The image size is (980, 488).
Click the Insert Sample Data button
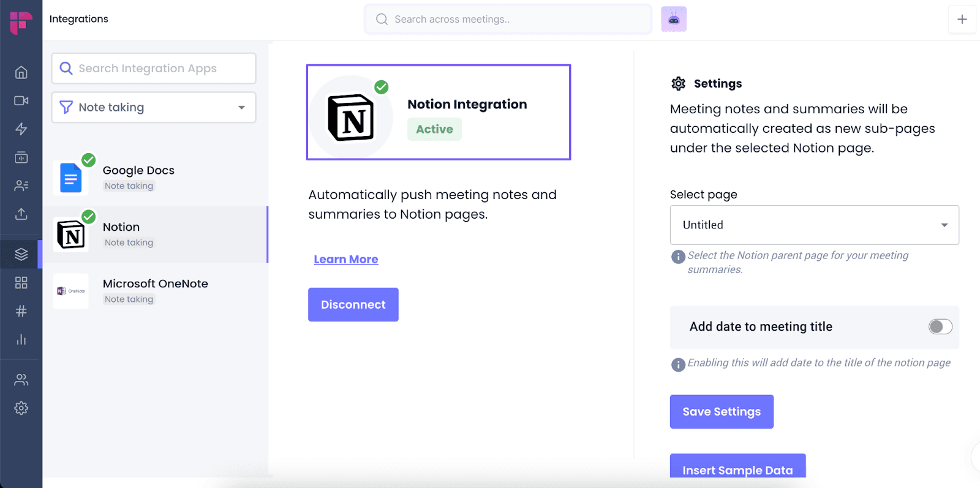[x=737, y=466]
